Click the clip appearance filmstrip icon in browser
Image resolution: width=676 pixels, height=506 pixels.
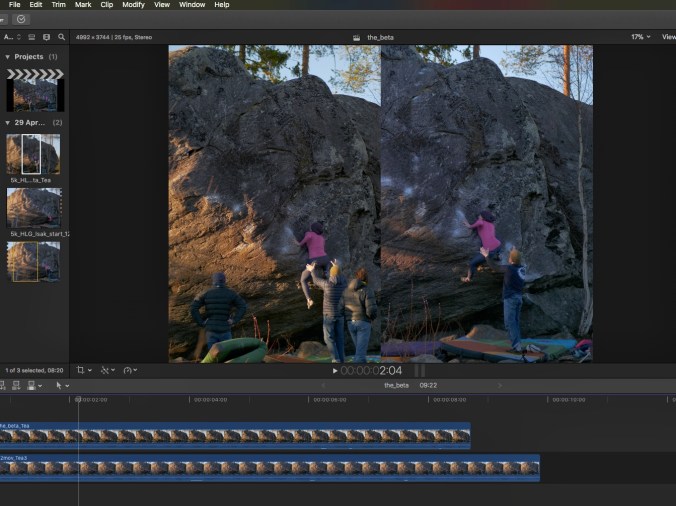tap(31, 37)
